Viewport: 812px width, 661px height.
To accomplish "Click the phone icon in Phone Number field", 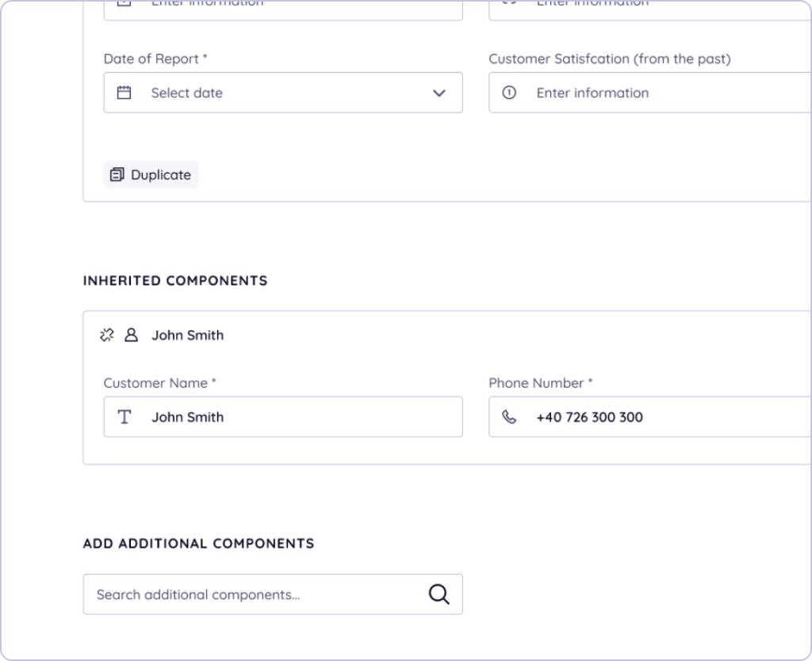I will (510, 417).
